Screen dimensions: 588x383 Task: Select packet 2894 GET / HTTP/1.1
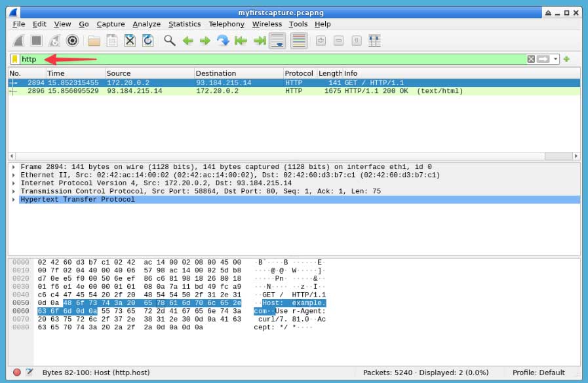point(294,82)
